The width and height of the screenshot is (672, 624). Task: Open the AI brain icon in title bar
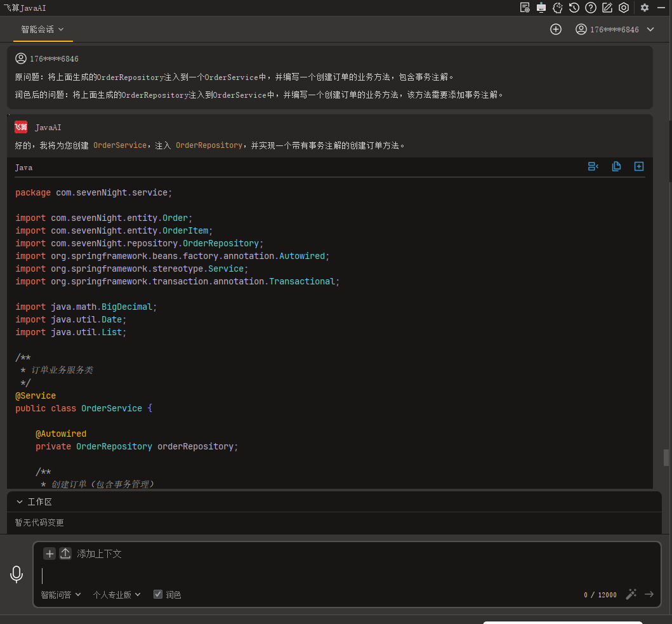(x=558, y=8)
